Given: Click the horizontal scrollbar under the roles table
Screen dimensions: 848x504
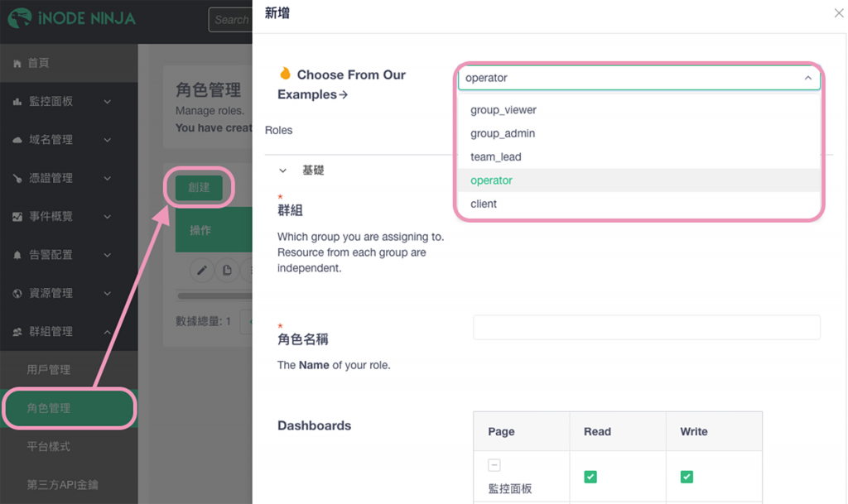Looking at the screenshot, I should click(214, 296).
